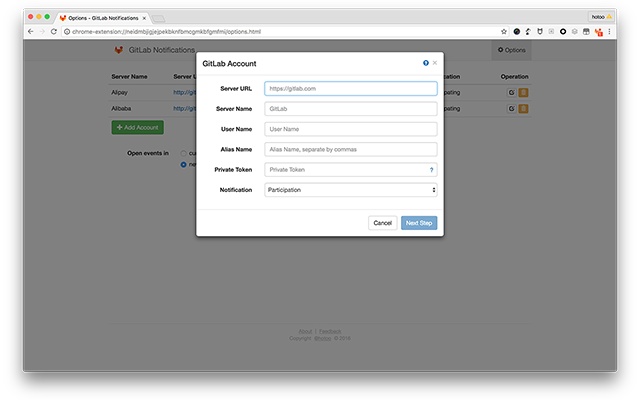Click the Alibaba server name cell
The width and height of the screenshot is (640, 400).
121,108
